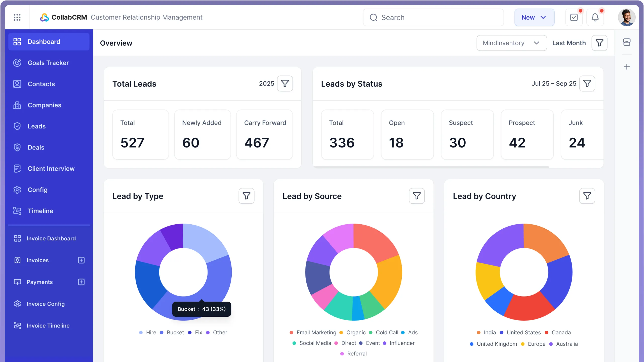Click the Hire legend color dot
Screen dimensions: 644x362
tap(141, 333)
